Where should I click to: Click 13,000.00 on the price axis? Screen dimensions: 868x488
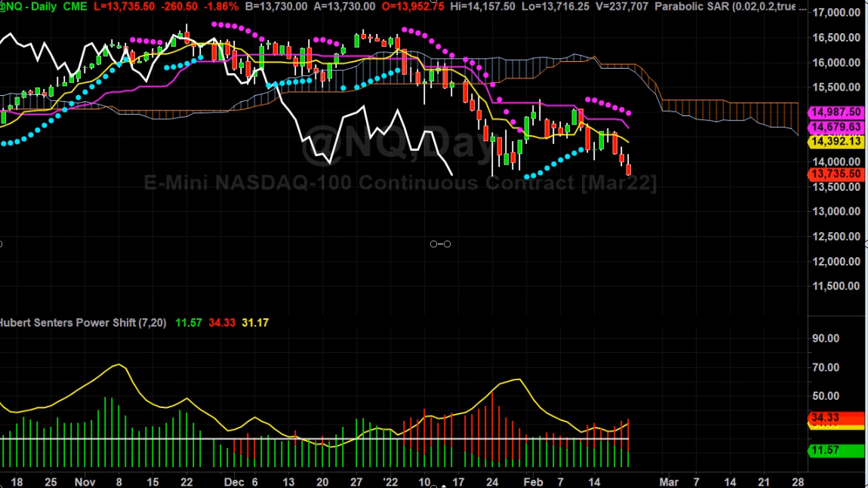pyautogui.click(x=836, y=211)
